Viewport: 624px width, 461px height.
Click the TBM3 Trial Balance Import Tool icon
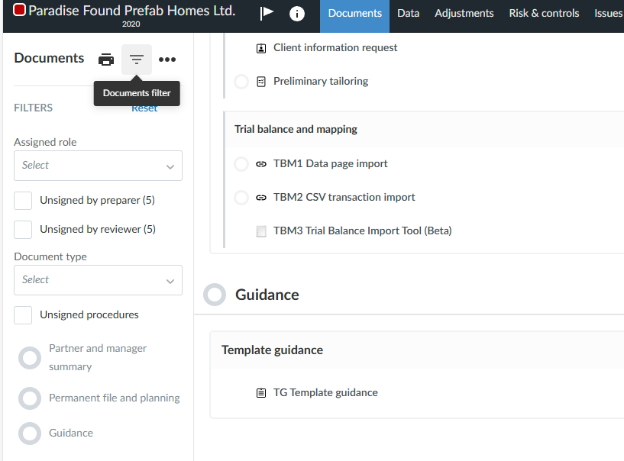pos(261,231)
